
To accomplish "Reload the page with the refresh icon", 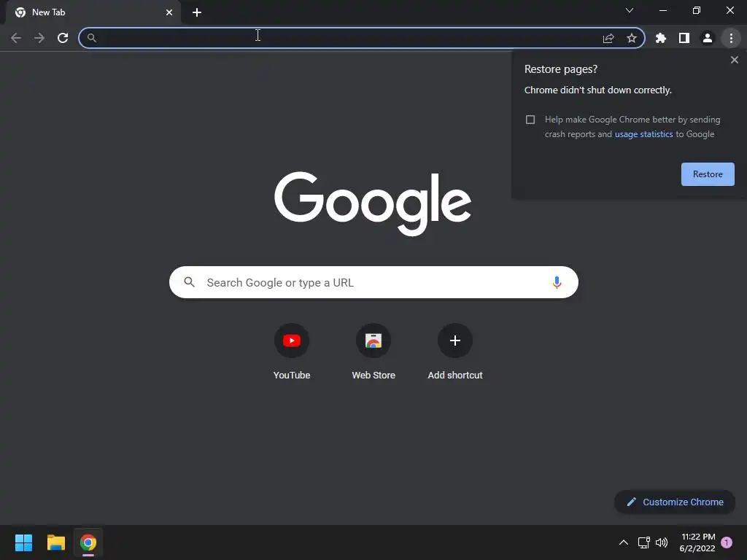I will (x=63, y=38).
